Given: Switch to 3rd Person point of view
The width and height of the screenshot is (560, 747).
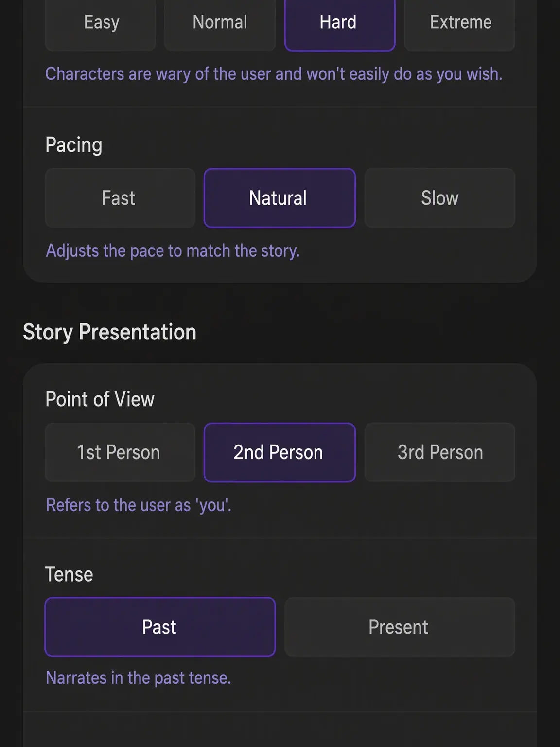Looking at the screenshot, I should click(x=440, y=452).
